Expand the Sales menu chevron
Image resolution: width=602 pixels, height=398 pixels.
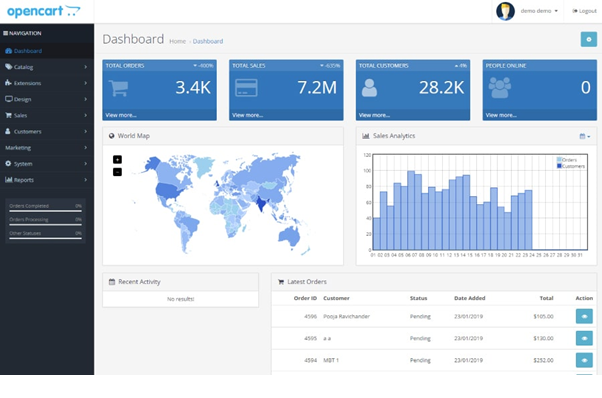click(85, 115)
